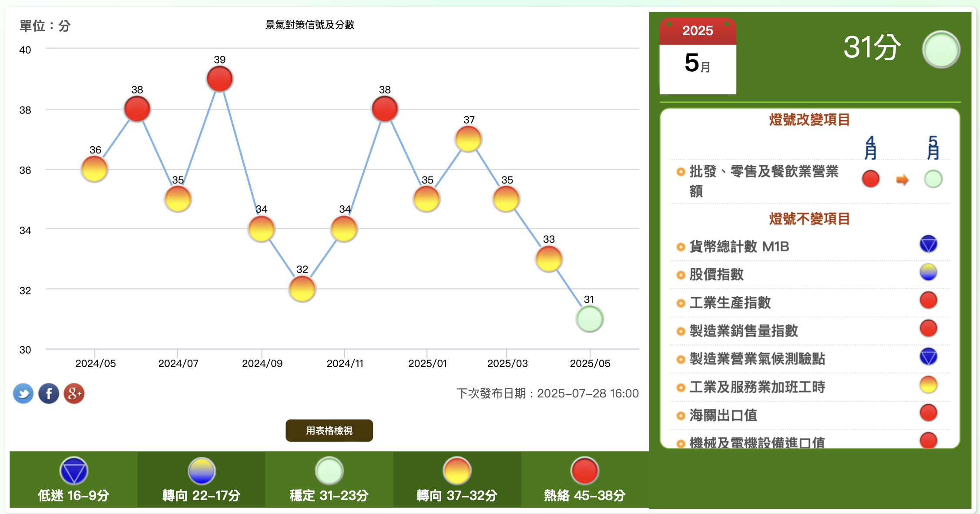Click the yellow-blue 轉向 22-17分 legend icon
The height and width of the screenshot is (514, 980).
(x=201, y=471)
